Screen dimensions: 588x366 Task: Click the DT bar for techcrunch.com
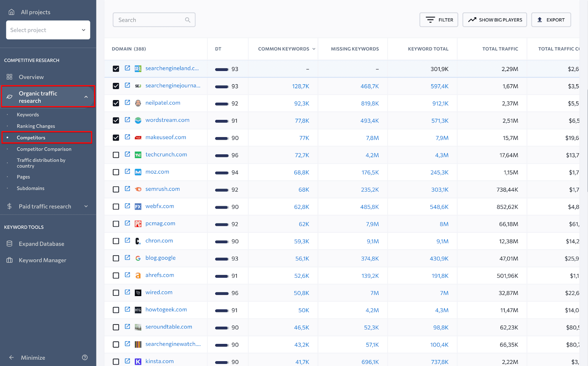(x=222, y=155)
